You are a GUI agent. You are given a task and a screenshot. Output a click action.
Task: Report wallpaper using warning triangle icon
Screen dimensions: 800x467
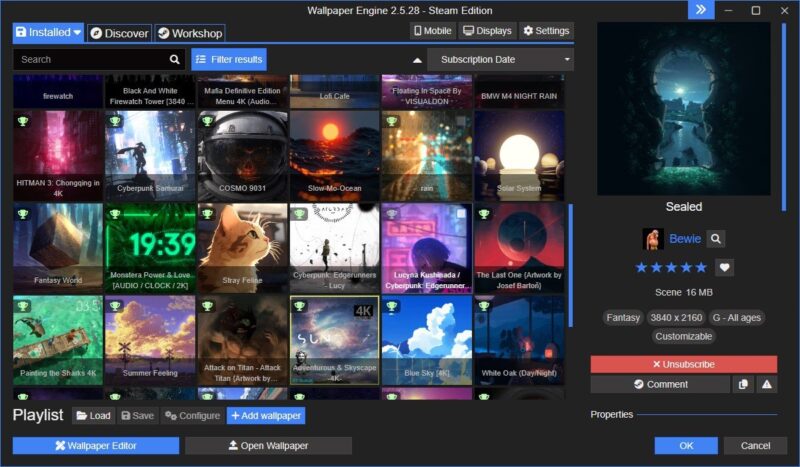pos(766,384)
